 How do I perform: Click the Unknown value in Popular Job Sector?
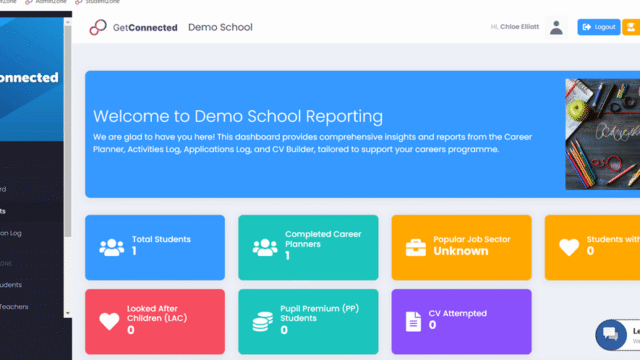point(461,251)
